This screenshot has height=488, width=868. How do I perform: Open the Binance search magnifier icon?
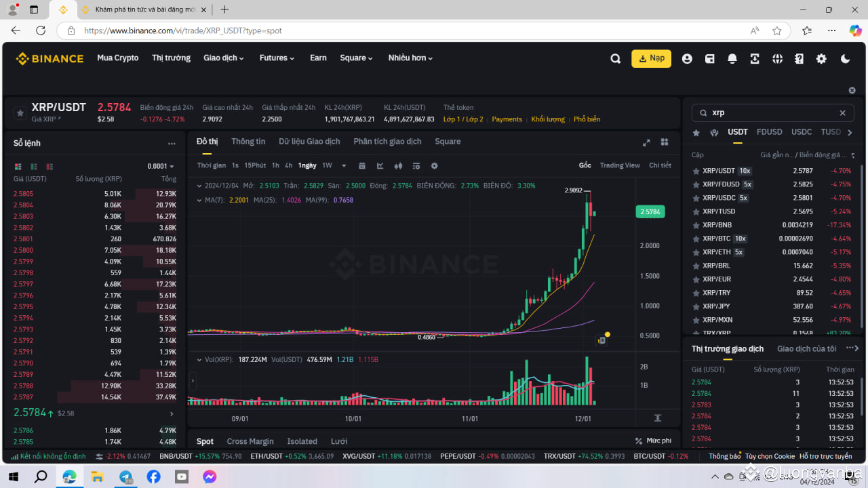pyautogui.click(x=615, y=59)
